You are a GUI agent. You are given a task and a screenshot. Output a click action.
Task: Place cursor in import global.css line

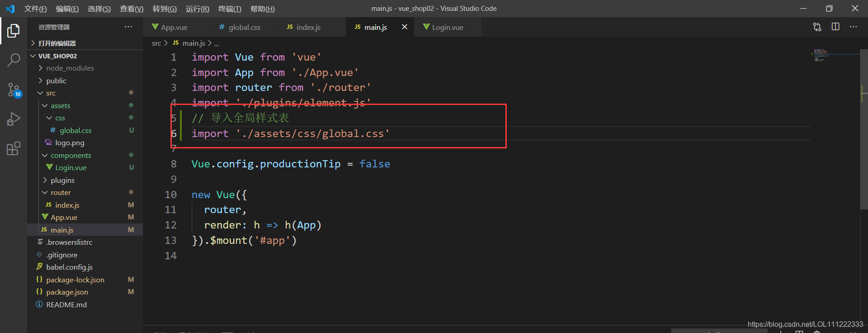290,134
